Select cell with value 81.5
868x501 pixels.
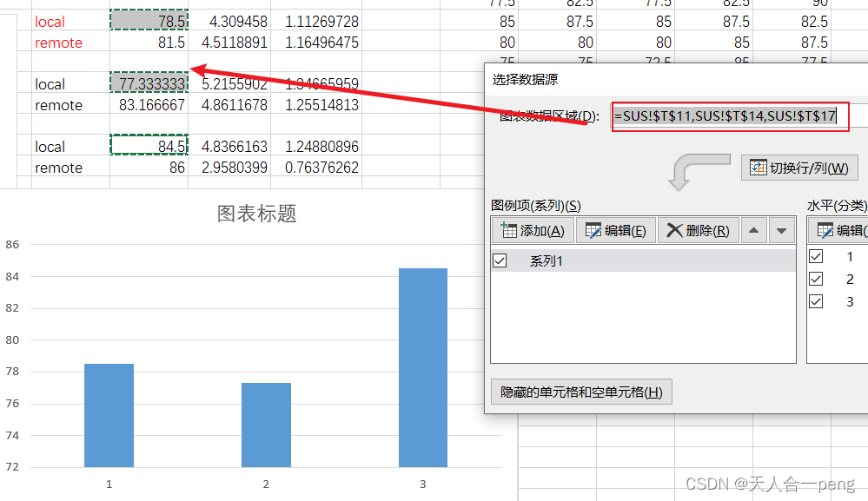[149, 43]
